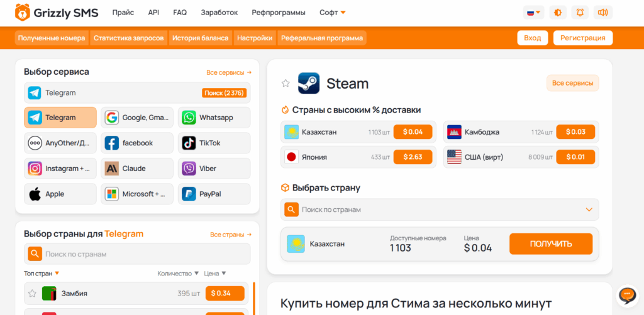
Task: Switch to Статистика запросов tab
Action: coord(128,38)
